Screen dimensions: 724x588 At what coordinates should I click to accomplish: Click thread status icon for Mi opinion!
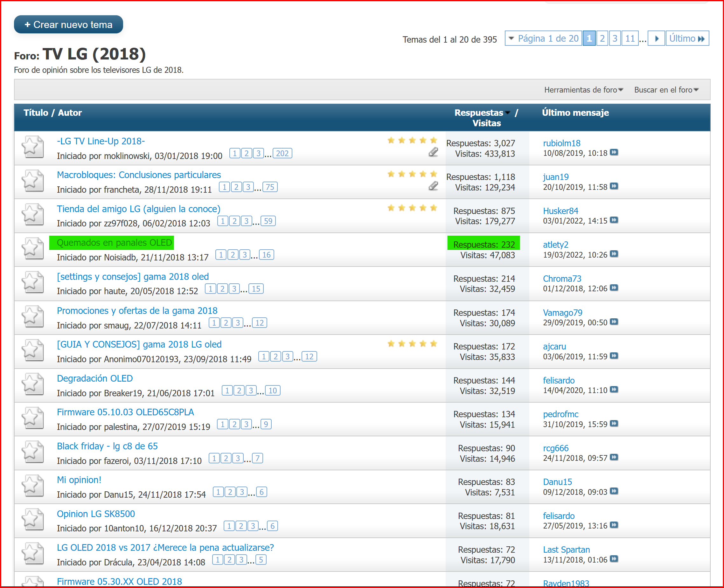[33, 486]
